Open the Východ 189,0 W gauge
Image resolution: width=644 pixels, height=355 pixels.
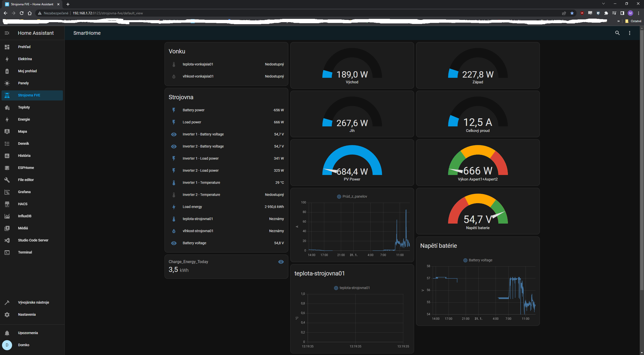352,65
